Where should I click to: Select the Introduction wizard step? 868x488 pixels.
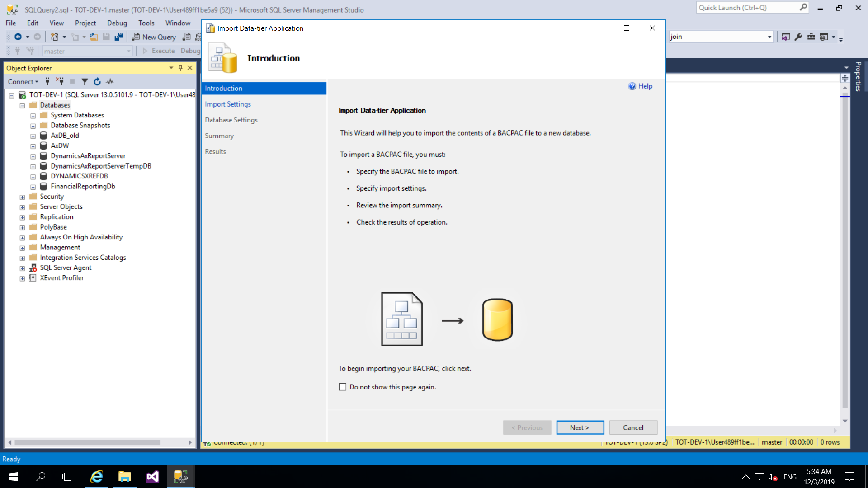(264, 89)
